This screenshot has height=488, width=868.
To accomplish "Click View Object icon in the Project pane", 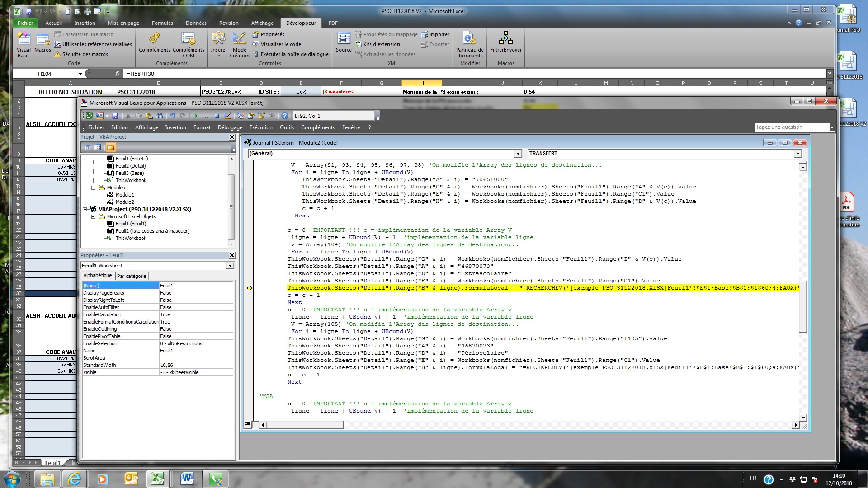I will [98, 147].
